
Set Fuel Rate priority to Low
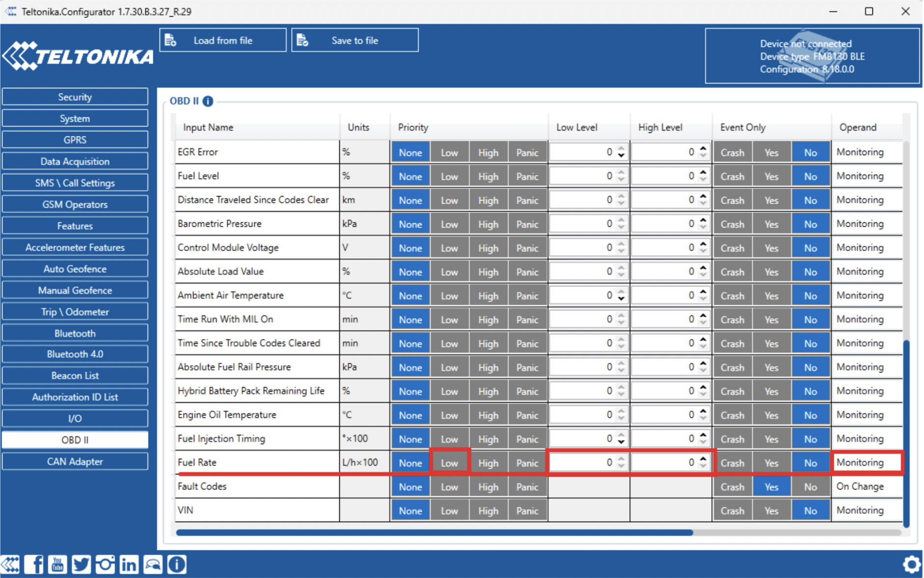coord(449,463)
